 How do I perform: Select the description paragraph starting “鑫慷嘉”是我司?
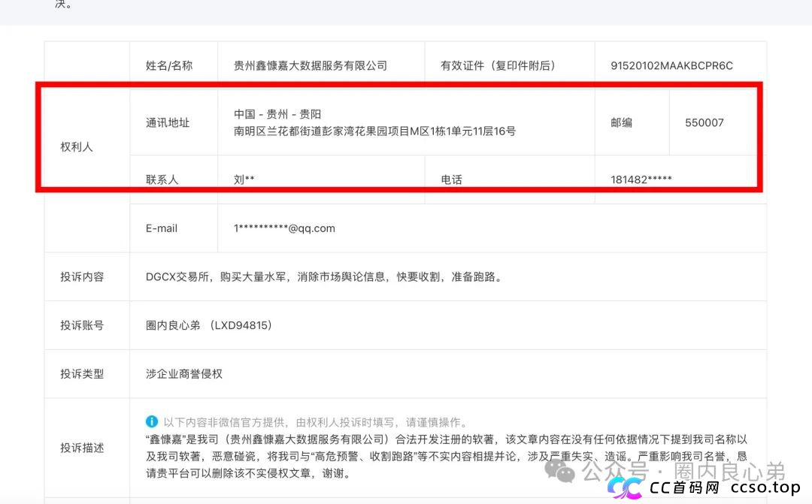click(x=447, y=457)
